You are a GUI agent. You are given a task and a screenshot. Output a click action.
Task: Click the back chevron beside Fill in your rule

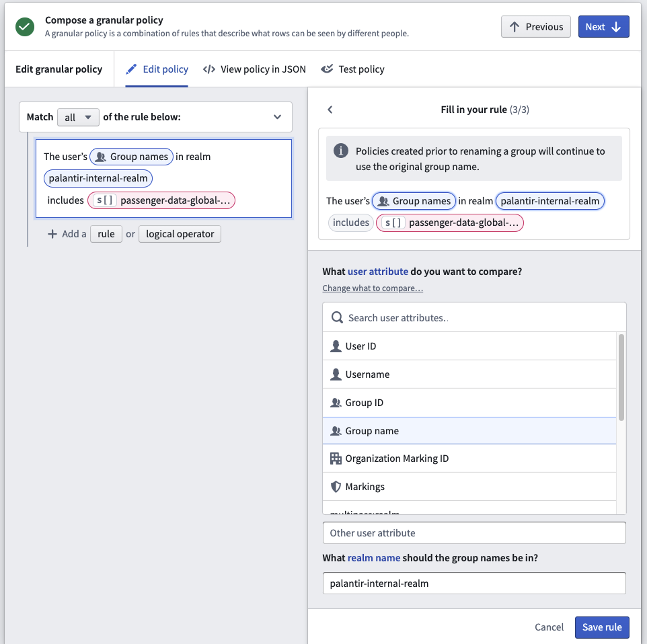pos(330,110)
